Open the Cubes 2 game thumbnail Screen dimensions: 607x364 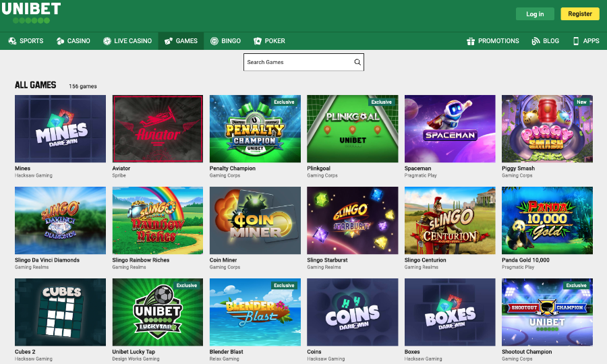pos(60,312)
